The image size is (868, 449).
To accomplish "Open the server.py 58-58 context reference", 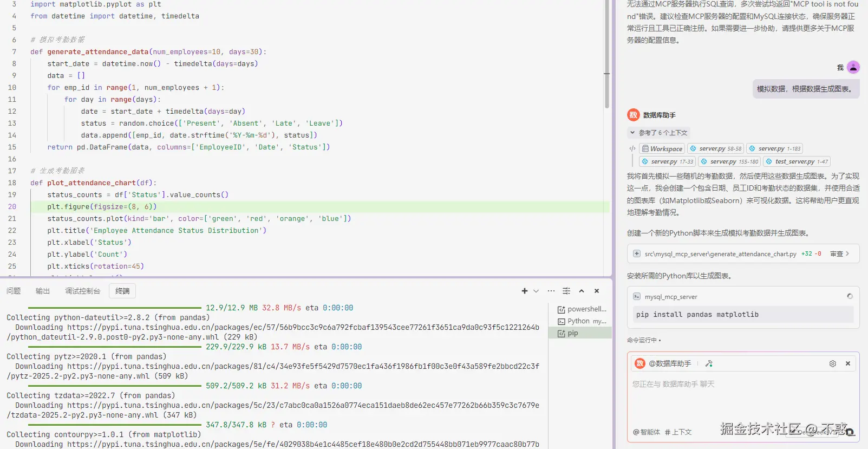I will click(715, 148).
